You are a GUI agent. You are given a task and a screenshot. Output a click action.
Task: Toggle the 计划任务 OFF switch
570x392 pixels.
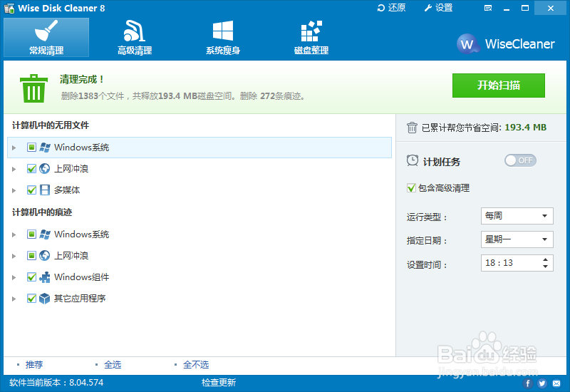520,160
